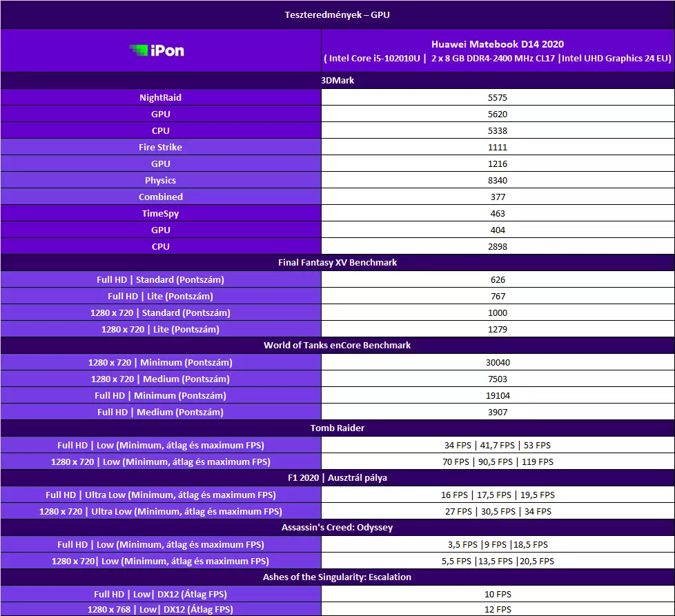Select 'Full HD | Lite (Pontszám)' label
Image resolution: width=675 pixels, height=616 pixels.
coord(160,297)
